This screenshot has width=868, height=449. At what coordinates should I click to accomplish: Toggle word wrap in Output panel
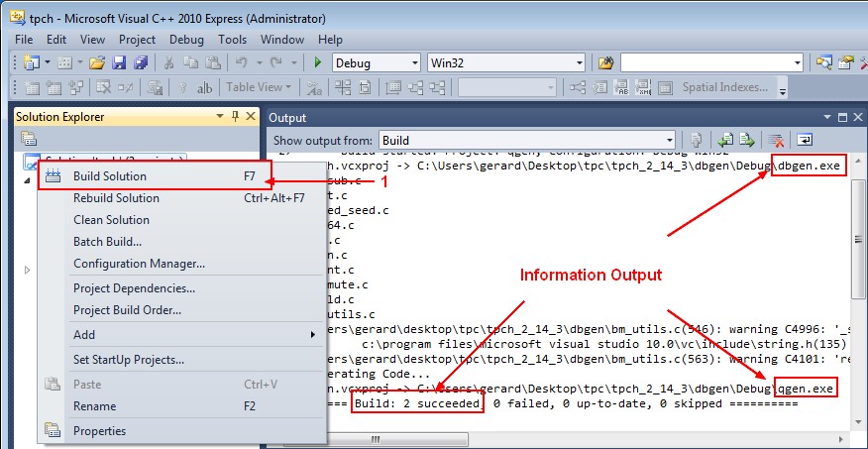coord(805,141)
